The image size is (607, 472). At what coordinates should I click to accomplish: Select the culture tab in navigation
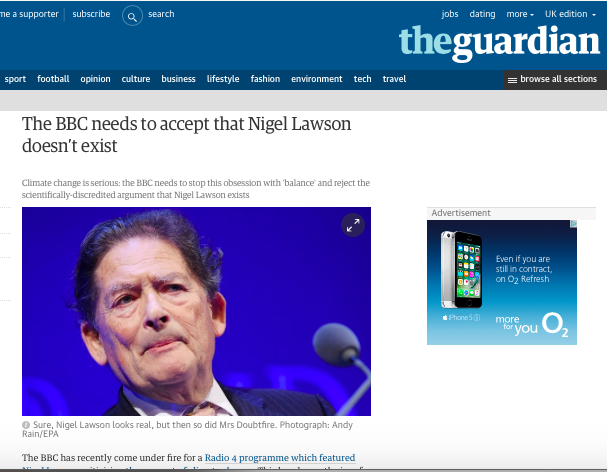tap(136, 79)
